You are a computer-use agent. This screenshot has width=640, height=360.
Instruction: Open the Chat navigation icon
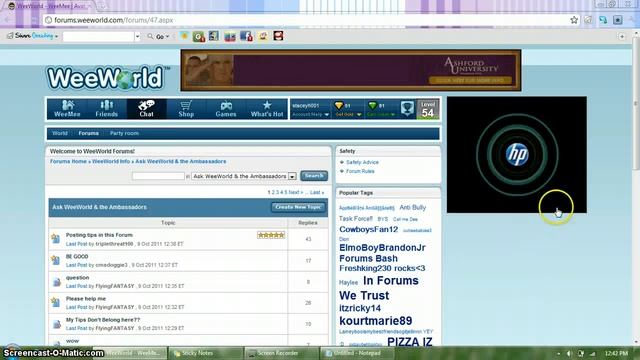(x=146, y=105)
